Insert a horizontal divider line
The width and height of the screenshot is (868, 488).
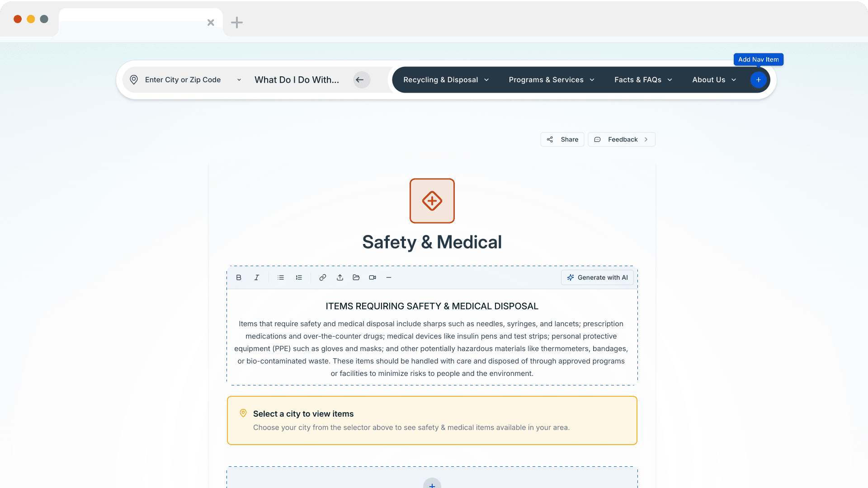coord(389,277)
